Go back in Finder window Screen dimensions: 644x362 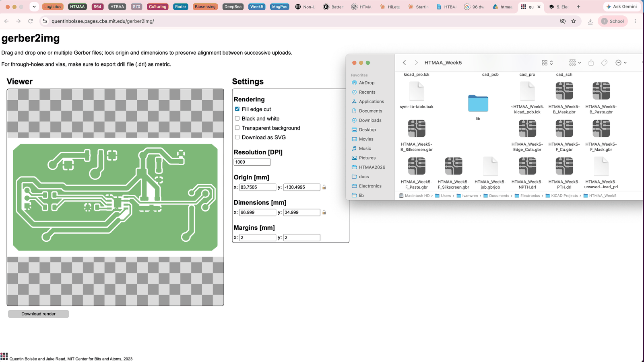point(404,63)
